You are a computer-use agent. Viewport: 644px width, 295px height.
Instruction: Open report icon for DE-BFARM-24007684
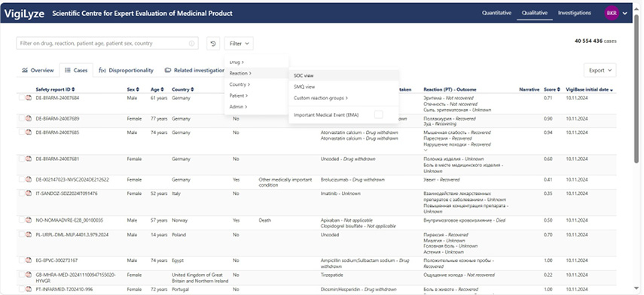29,98
